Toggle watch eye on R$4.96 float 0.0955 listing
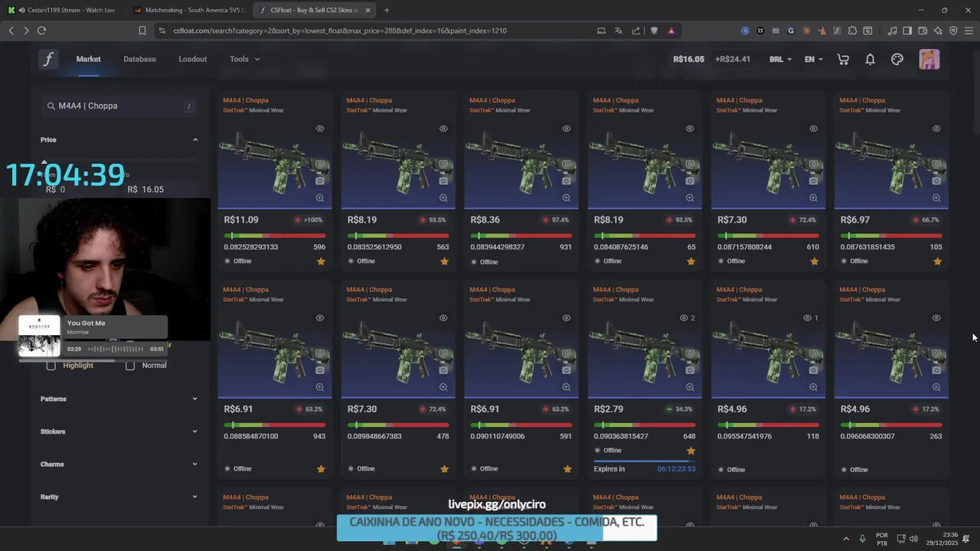The height and width of the screenshot is (551, 980). coord(807,318)
